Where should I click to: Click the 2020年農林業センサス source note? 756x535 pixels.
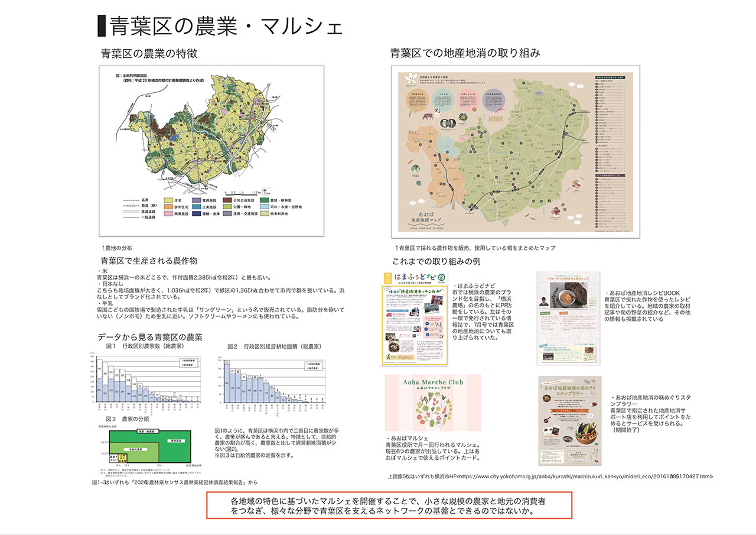pos(175,482)
